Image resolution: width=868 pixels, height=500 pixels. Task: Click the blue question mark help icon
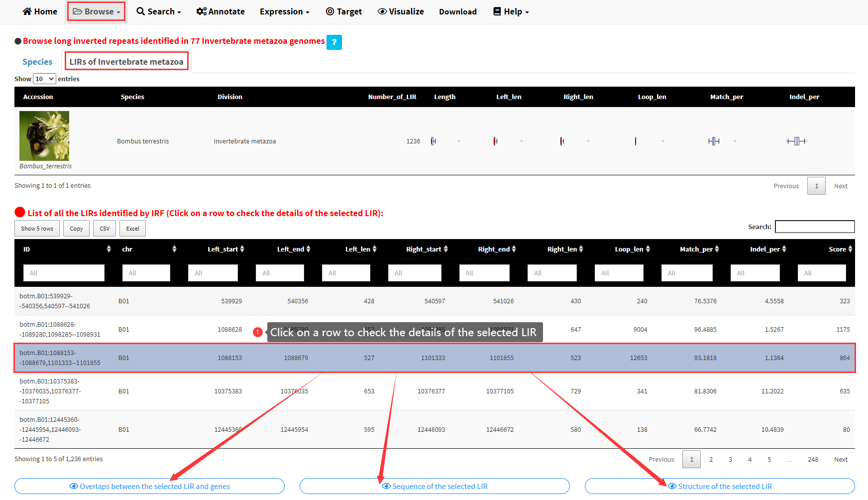[334, 42]
